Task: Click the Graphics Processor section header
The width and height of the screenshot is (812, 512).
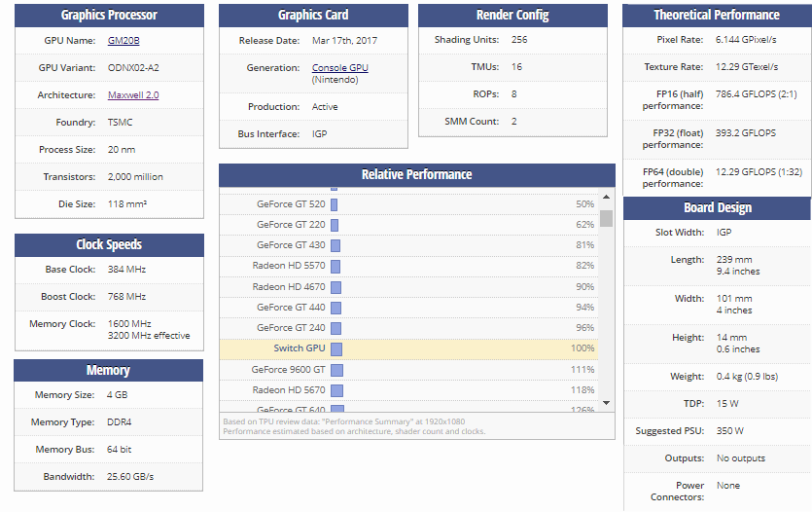Action: coord(109,16)
